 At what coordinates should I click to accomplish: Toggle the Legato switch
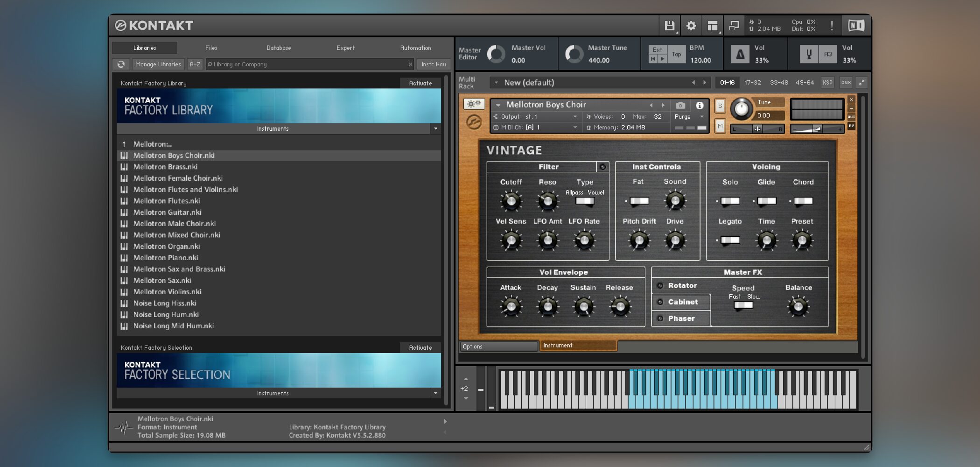(730, 240)
